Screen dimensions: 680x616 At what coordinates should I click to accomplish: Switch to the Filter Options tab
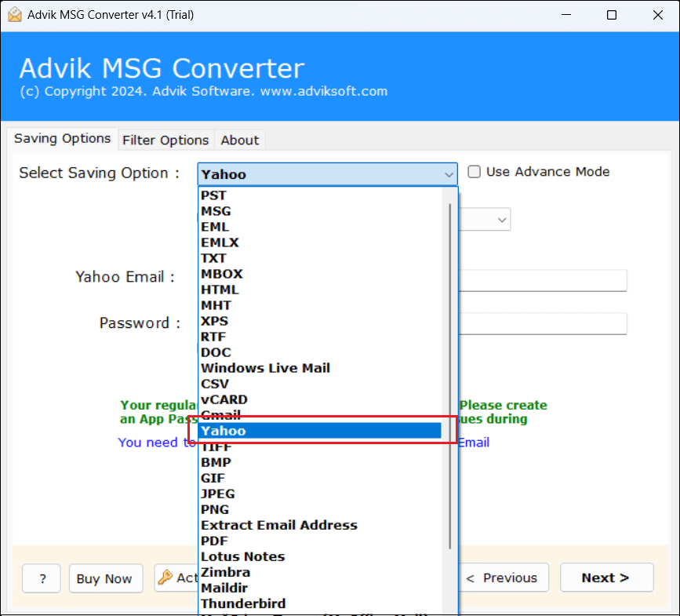point(165,140)
